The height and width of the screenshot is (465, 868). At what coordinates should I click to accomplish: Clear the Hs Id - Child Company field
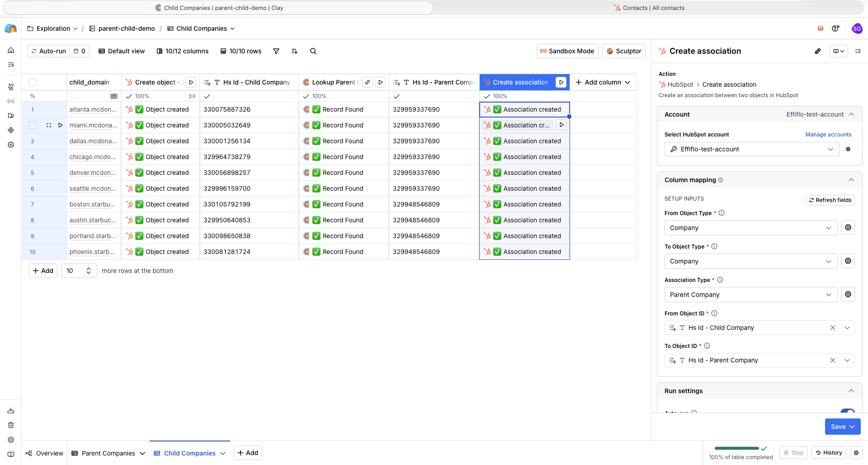tap(833, 328)
